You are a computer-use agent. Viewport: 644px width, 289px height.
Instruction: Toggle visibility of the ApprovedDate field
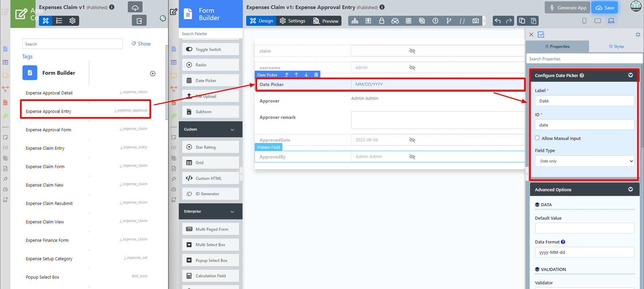coord(412,140)
